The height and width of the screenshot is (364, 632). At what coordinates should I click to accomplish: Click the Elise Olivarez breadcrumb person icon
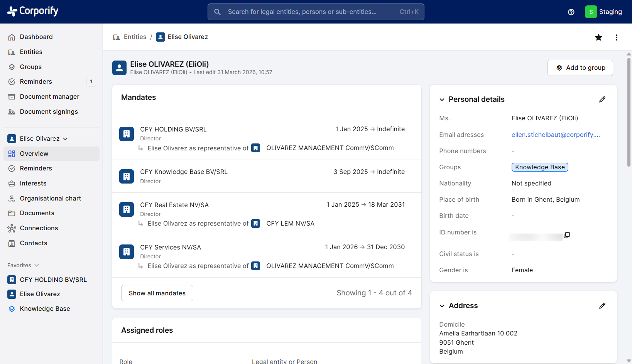[x=161, y=37]
